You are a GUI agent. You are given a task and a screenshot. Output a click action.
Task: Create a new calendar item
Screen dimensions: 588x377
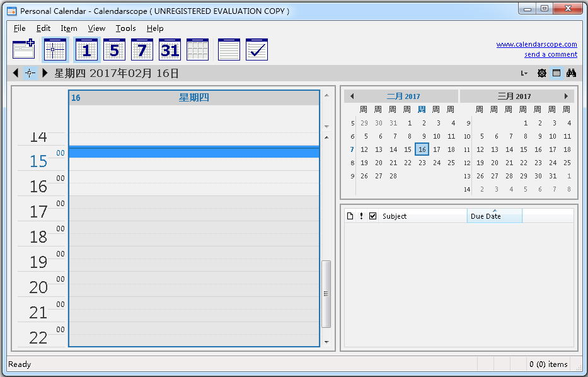23,49
